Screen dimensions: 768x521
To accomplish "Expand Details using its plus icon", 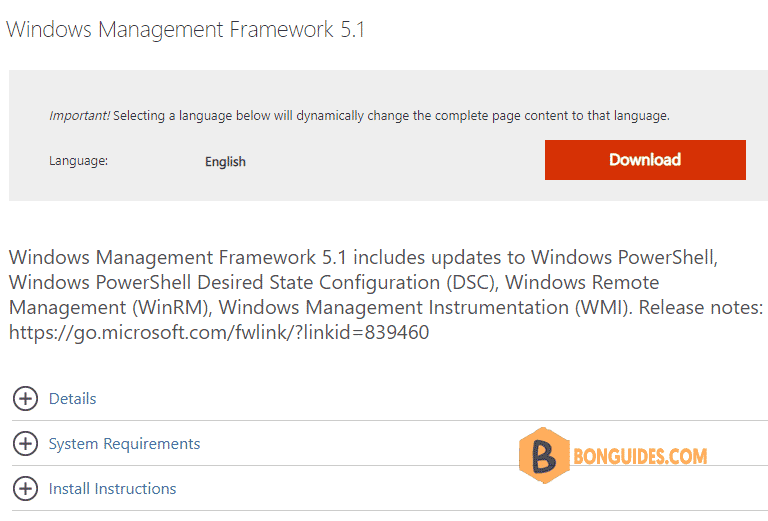I will click(x=25, y=399).
